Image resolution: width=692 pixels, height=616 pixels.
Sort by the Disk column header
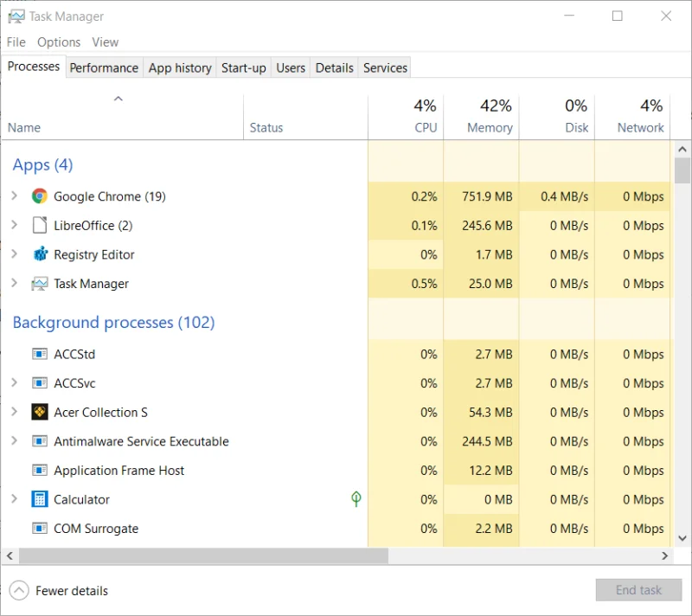[x=557, y=117]
